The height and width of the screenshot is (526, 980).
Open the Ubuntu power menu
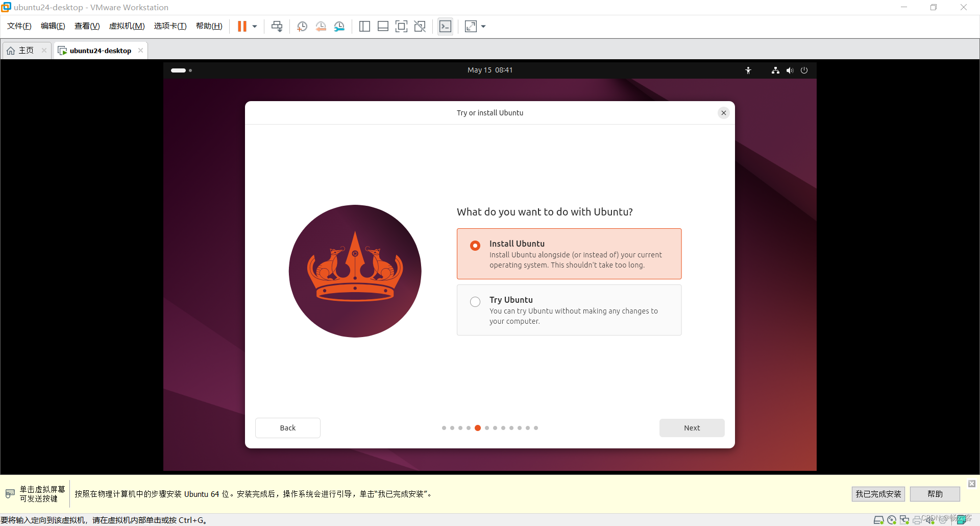coord(804,70)
